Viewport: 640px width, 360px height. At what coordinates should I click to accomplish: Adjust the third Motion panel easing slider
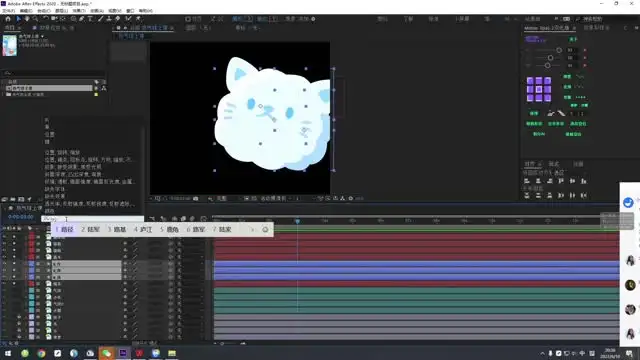coord(547,65)
